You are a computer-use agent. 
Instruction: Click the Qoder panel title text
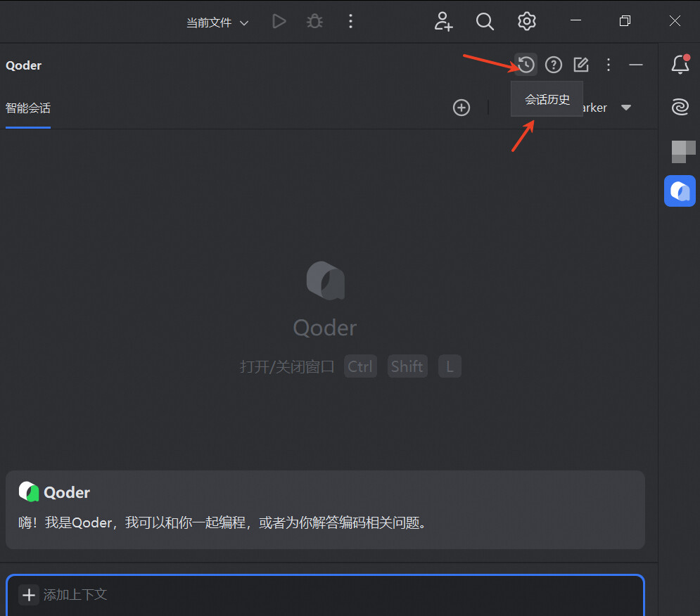[24, 65]
